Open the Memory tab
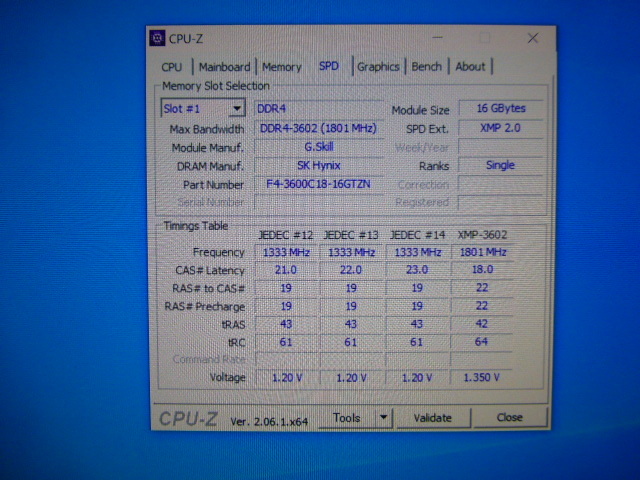The width and height of the screenshot is (640, 480). pos(282,67)
